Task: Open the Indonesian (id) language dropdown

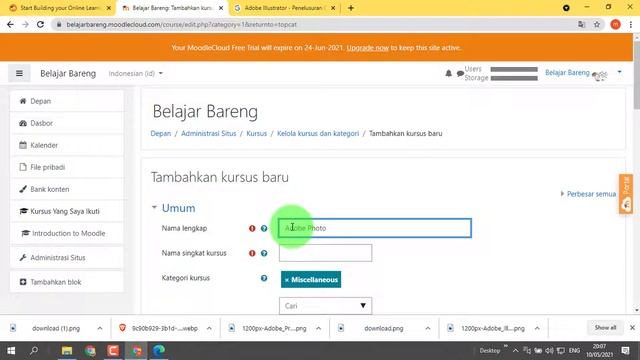Action: (136, 73)
